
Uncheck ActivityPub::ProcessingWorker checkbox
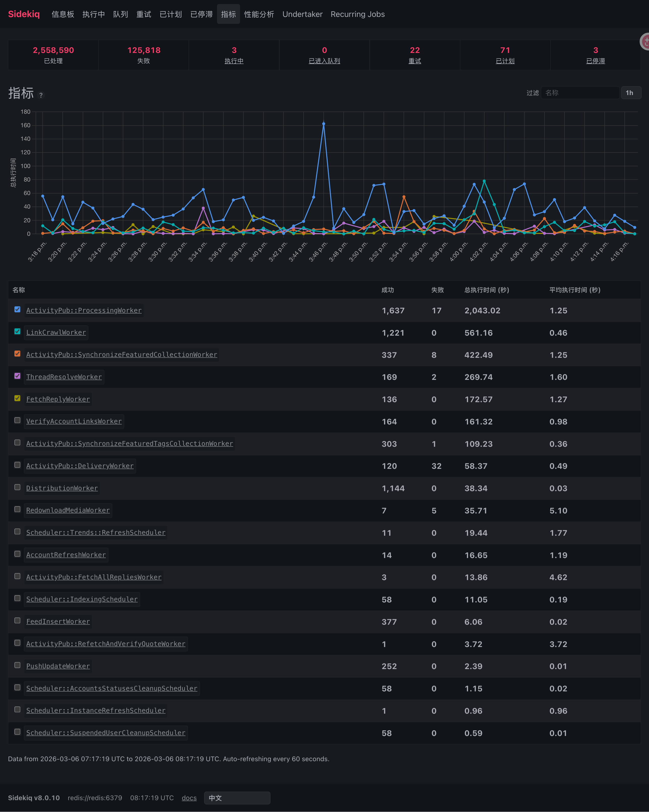17,309
